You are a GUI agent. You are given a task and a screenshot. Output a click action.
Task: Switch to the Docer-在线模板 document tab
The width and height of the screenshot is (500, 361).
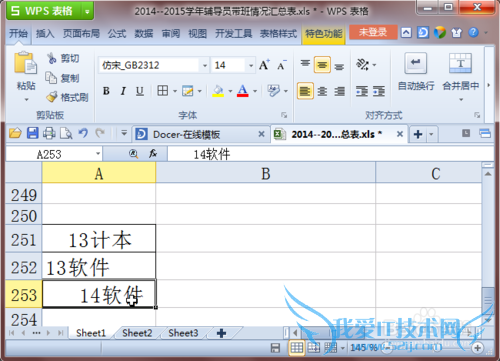pos(200,134)
